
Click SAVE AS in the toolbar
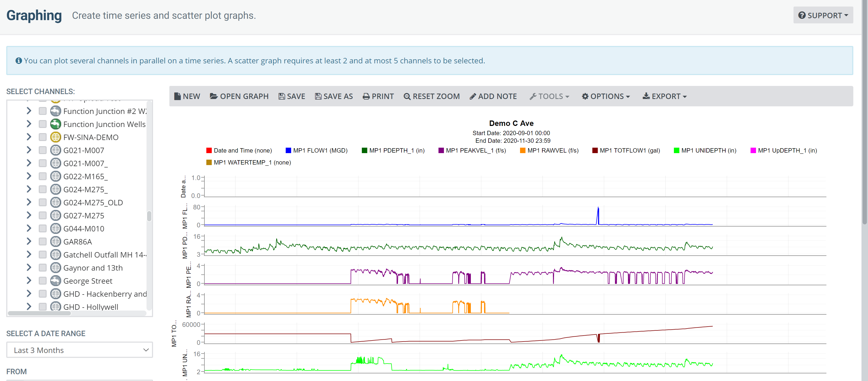click(334, 97)
